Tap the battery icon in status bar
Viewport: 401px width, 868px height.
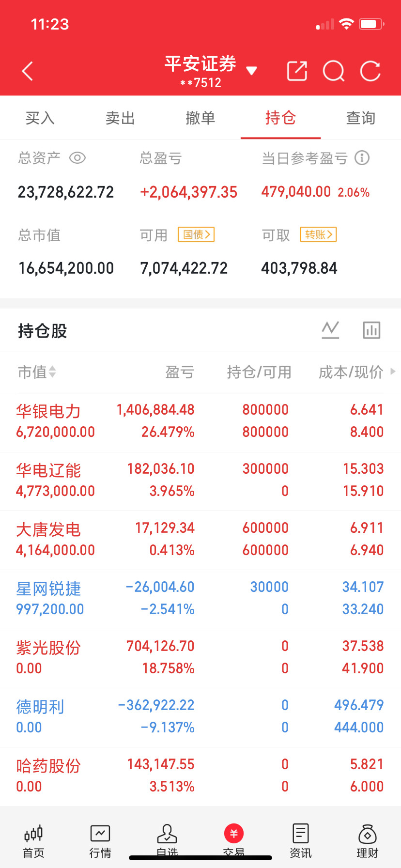coord(372,24)
